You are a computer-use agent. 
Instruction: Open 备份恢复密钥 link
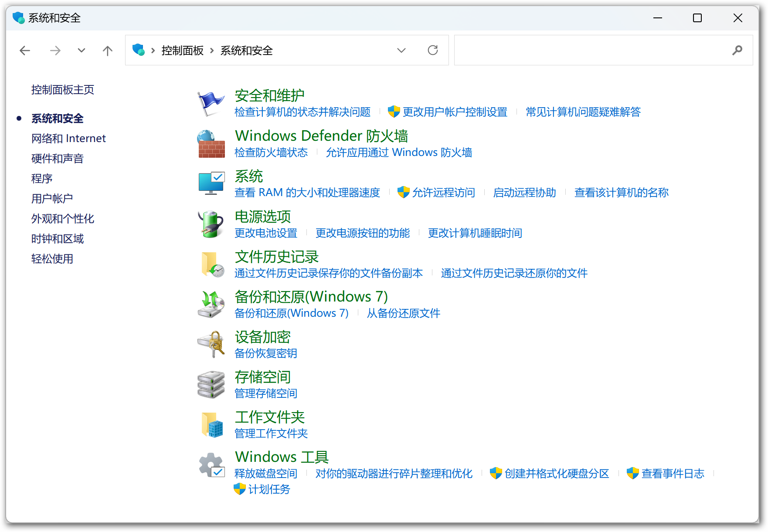coord(266,353)
